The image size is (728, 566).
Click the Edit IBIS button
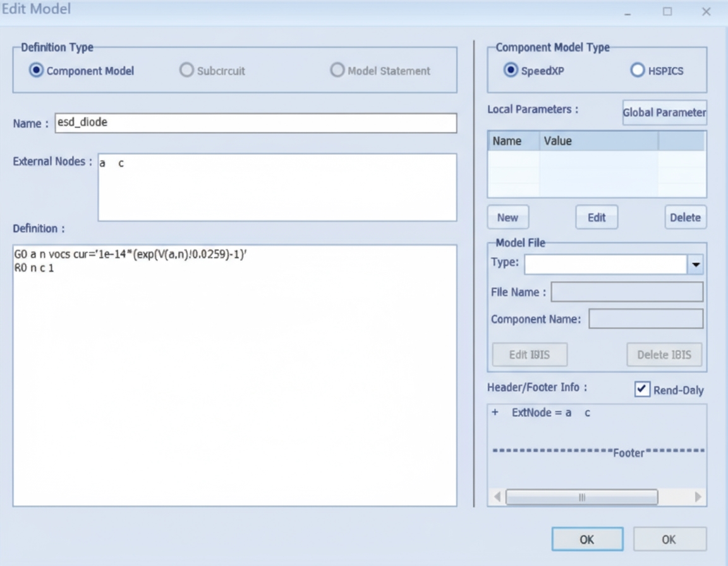point(529,355)
